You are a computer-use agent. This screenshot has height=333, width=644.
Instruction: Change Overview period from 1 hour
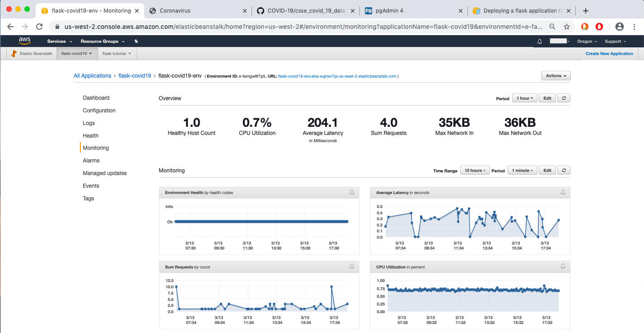[x=525, y=98]
